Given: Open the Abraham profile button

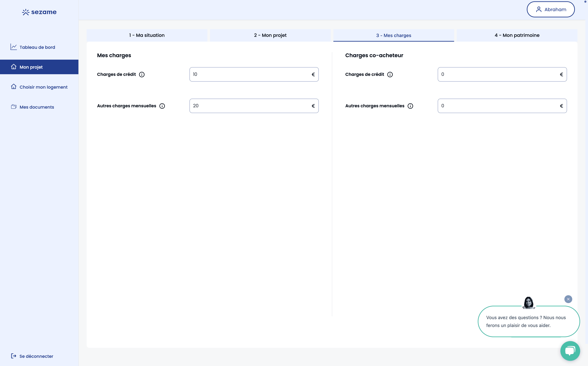Looking at the screenshot, I should [x=550, y=9].
